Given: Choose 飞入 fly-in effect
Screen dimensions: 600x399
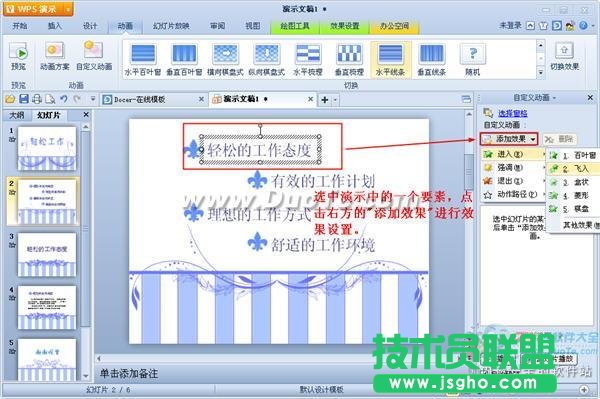Looking at the screenshot, I should 574,168.
